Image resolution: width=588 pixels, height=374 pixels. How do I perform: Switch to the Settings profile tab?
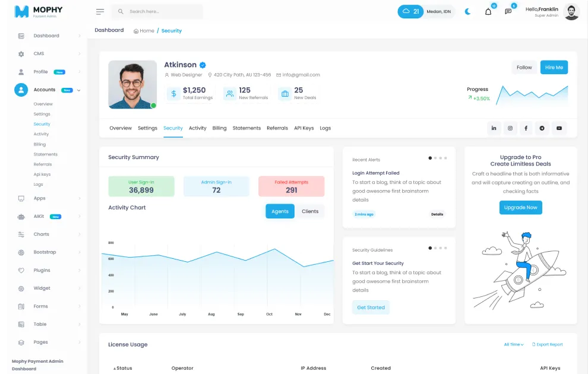click(147, 128)
